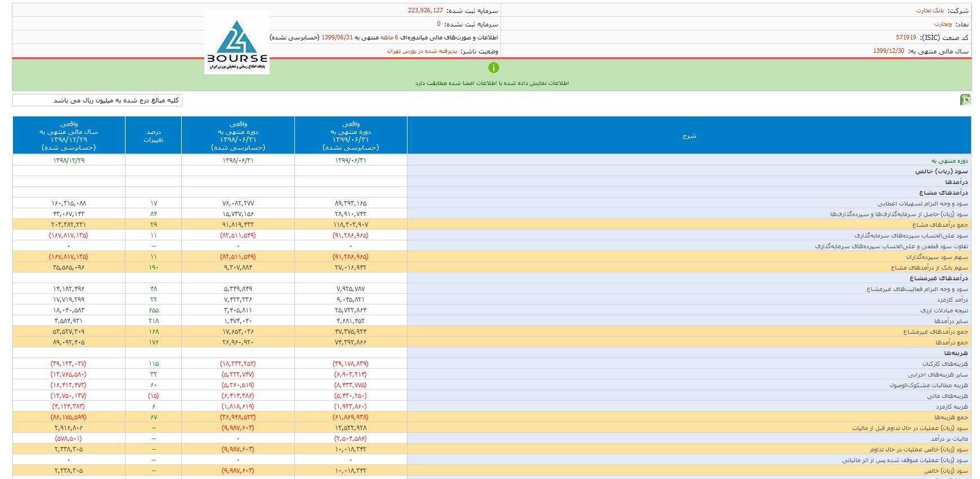The height and width of the screenshot is (479, 980).
Task: Click the value ۱۲,۵۲۲,۹۲۸
Action: pyautogui.click(x=350, y=428)
